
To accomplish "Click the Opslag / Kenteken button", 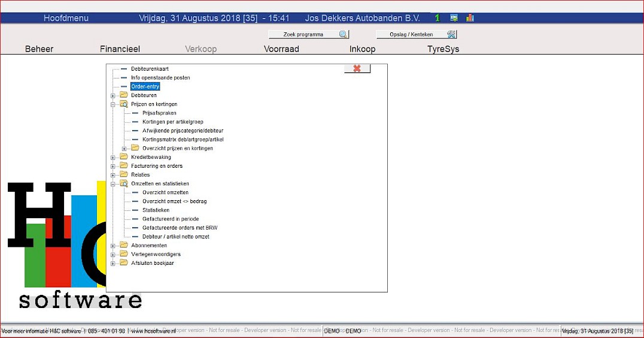I will pyautogui.click(x=416, y=34).
